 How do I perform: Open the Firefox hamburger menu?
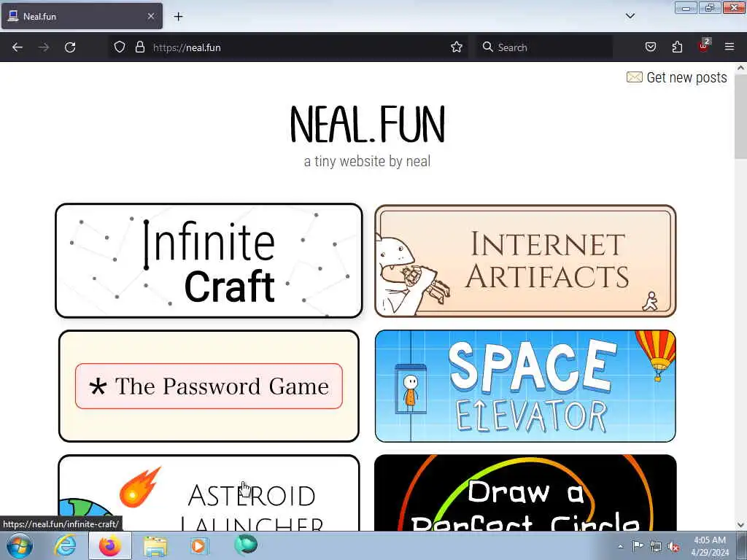[729, 47]
